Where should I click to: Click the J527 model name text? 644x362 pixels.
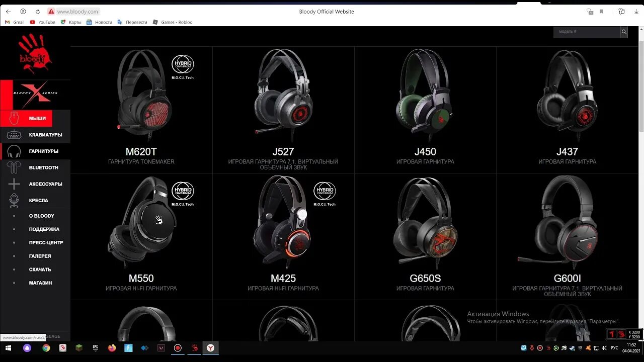tap(283, 152)
